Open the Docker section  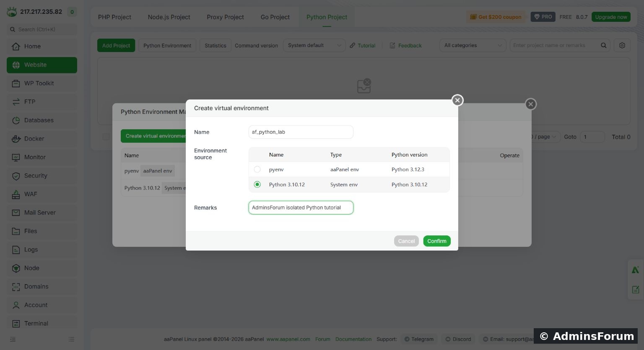[x=42, y=138]
